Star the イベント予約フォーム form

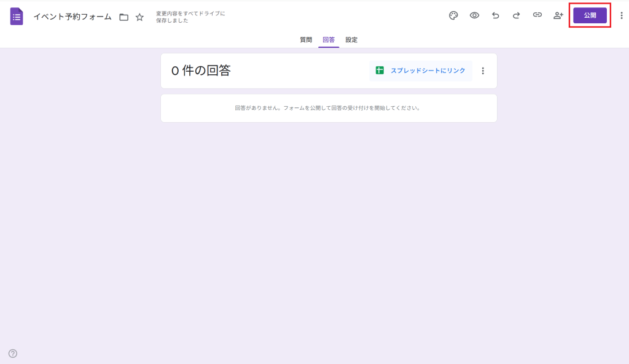pyautogui.click(x=139, y=17)
